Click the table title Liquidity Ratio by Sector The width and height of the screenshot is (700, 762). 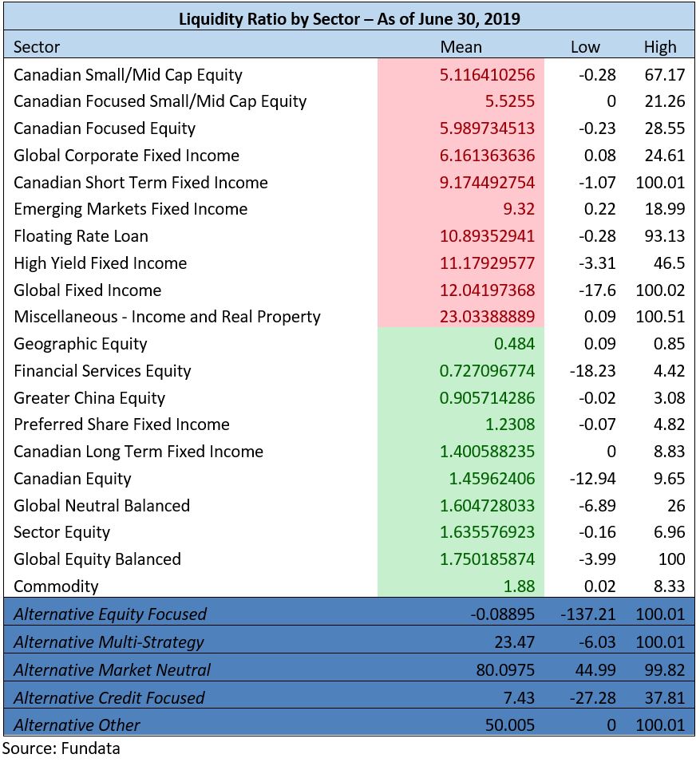(x=349, y=18)
